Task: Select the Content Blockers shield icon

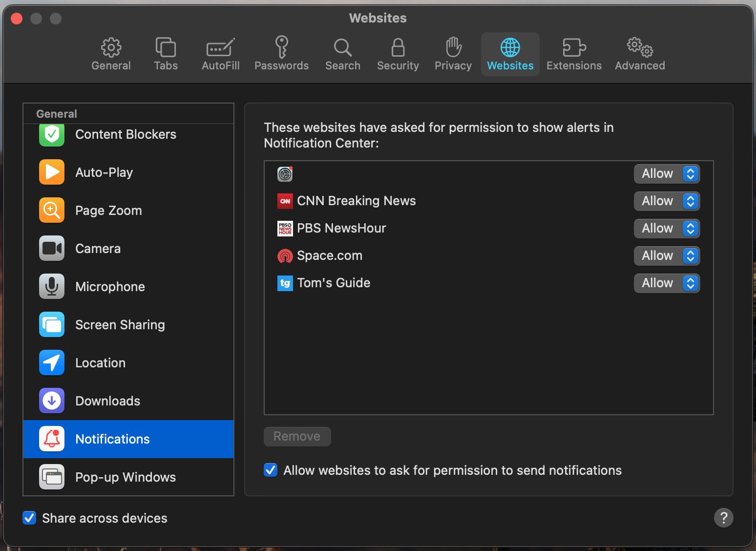Action: 51,134
